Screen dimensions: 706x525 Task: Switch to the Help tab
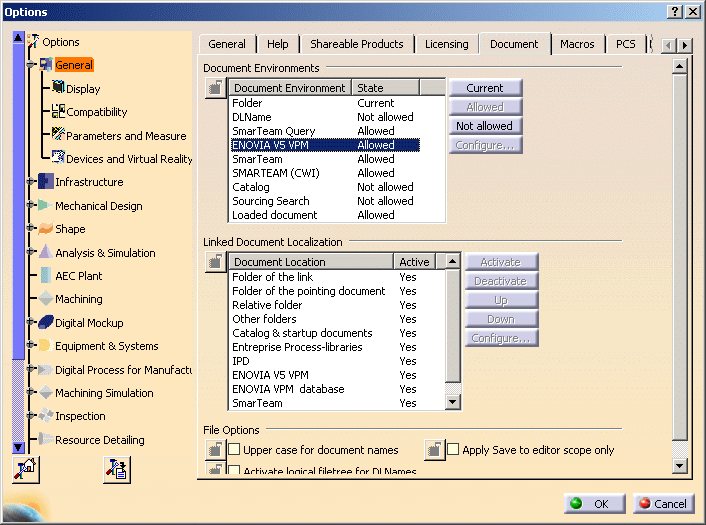(278, 44)
